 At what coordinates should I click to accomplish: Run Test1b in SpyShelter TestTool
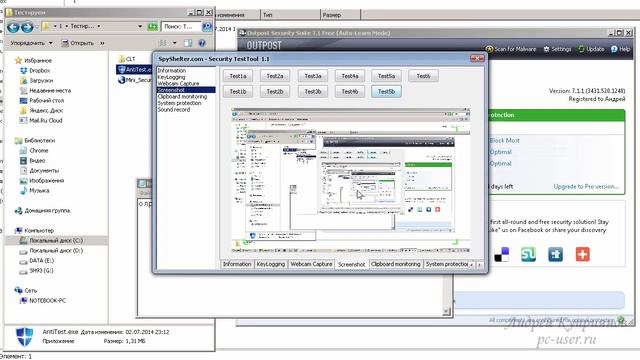[x=238, y=91]
